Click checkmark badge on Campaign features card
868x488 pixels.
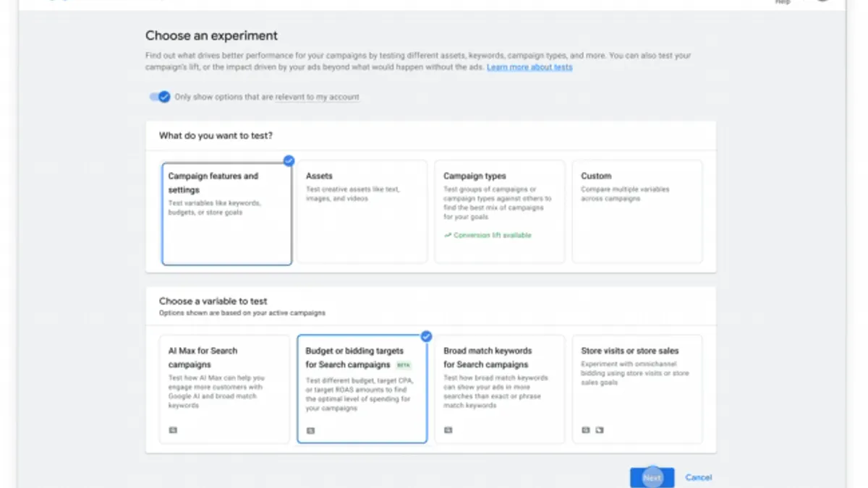pyautogui.click(x=289, y=160)
